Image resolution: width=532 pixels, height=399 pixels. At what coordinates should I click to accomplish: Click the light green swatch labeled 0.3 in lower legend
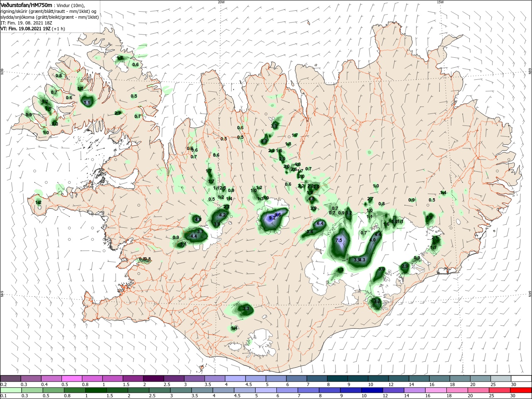(x=32, y=390)
